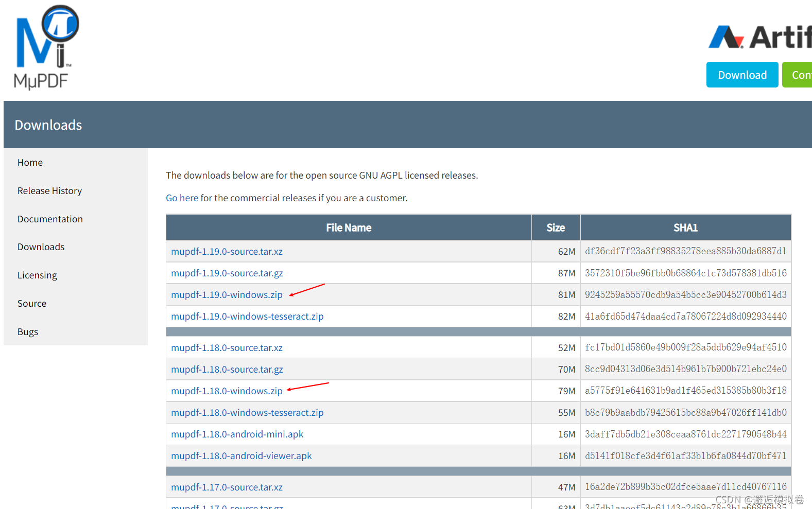This screenshot has height=509, width=812.
Task: Click SHA1 hash starting with 41a6fd65
Action: pyautogui.click(x=685, y=316)
